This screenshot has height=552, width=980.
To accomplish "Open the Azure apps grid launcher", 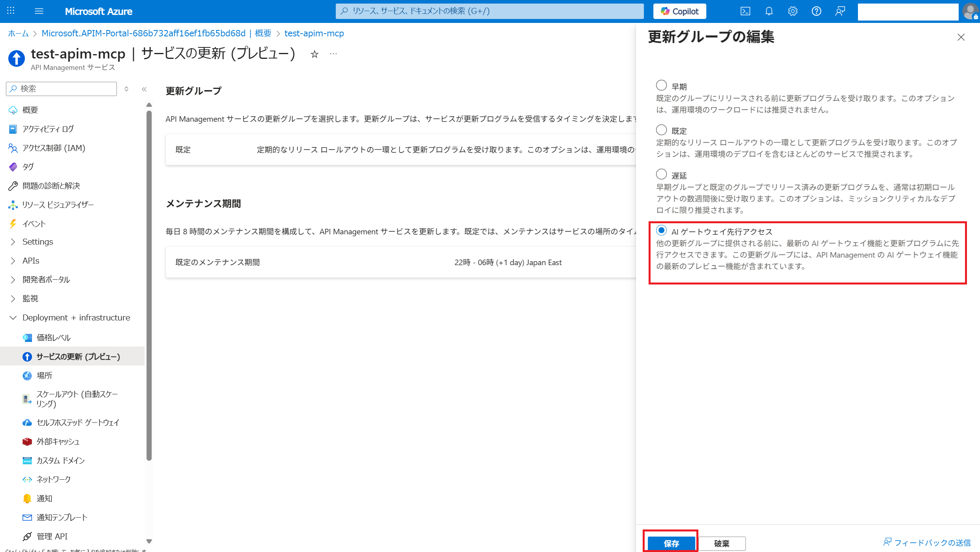I will pos(11,11).
